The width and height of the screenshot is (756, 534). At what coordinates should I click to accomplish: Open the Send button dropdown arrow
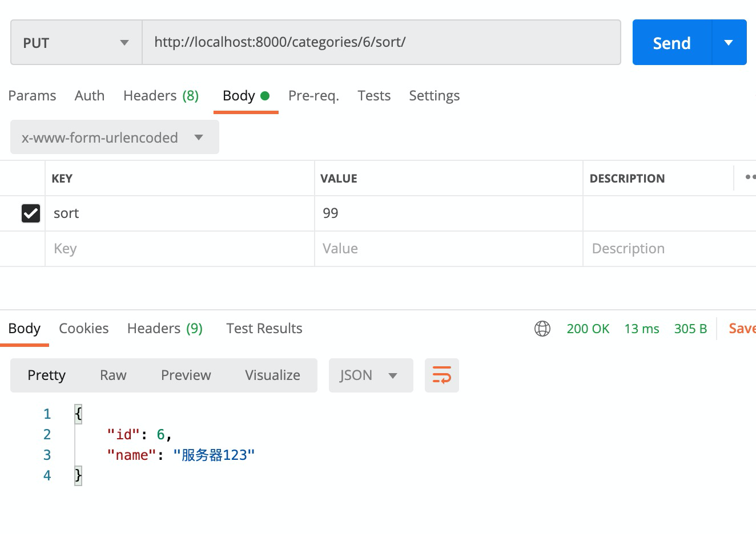[729, 42]
